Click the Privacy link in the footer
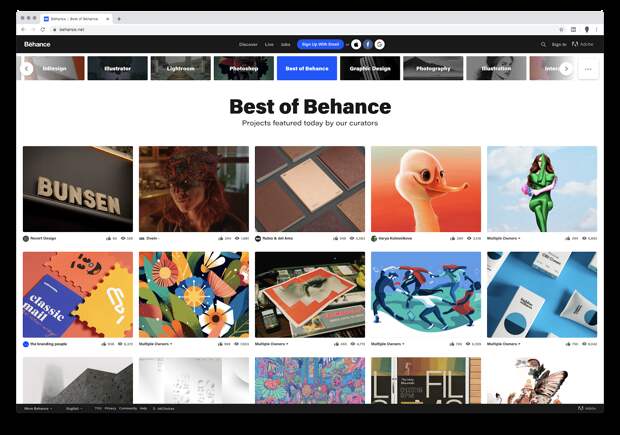This screenshot has width=620, height=435. coord(110,409)
